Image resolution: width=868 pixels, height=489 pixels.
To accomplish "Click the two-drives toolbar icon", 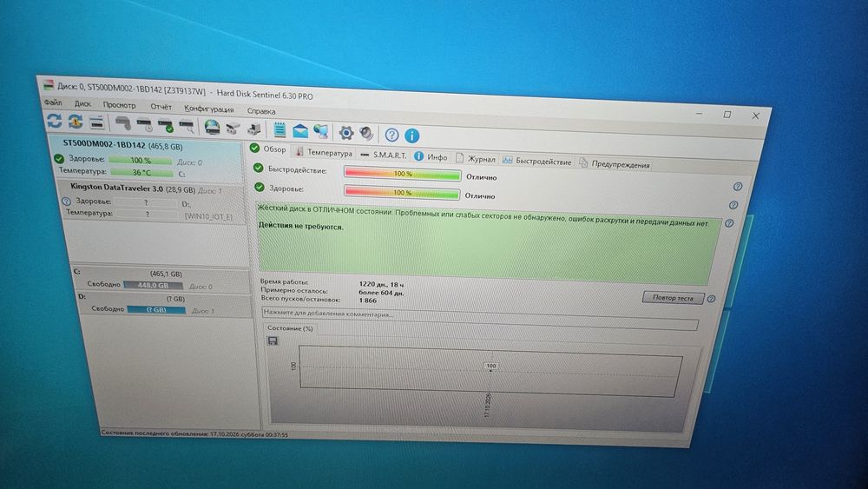I will click(233, 129).
